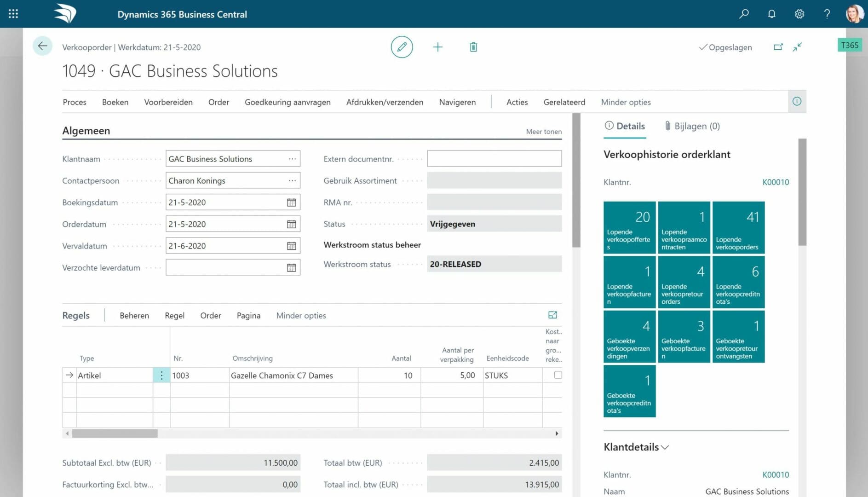Open the Proces menu
This screenshot has width=868, height=497.
[x=75, y=102]
